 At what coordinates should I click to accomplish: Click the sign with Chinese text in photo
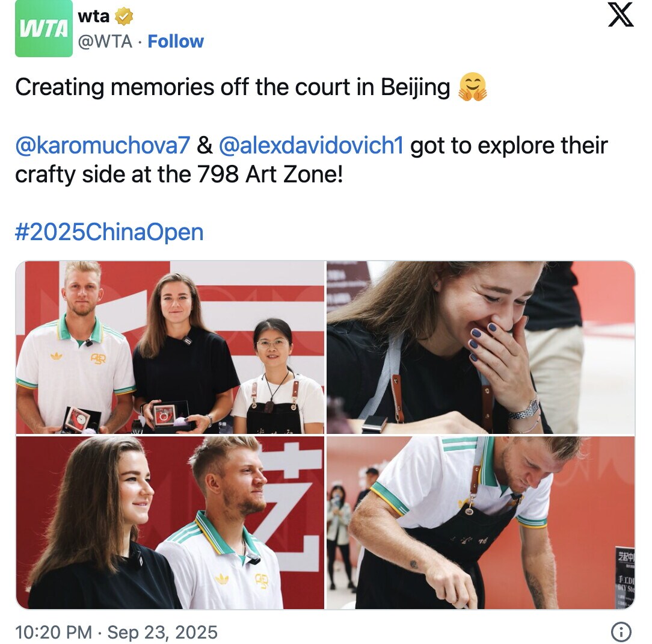[x=624, y=577]
